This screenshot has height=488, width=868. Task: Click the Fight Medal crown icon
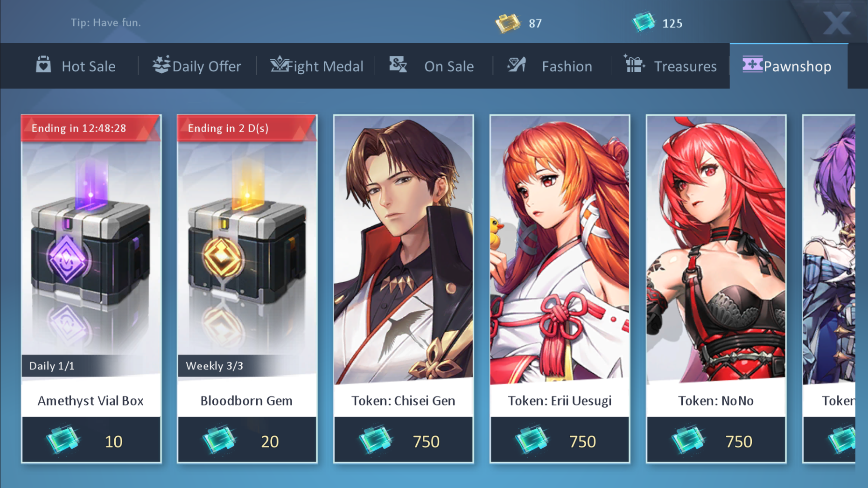(x=280, y=64)
